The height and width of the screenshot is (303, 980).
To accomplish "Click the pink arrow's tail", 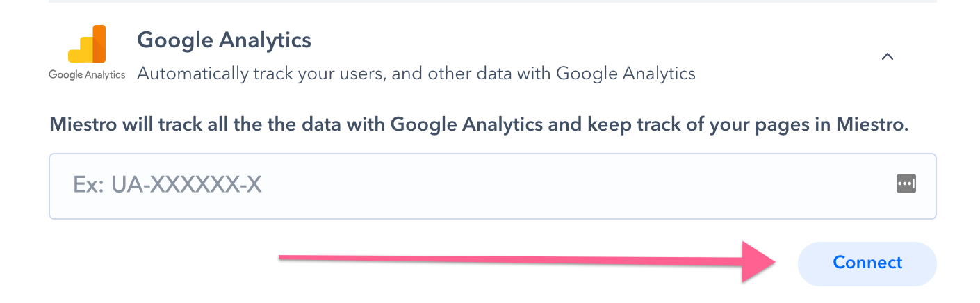I will click(x=292, y=259).
